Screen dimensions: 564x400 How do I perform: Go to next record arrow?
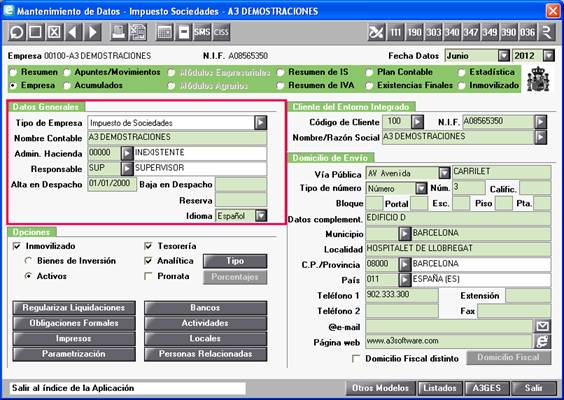[x=92, y=32]
